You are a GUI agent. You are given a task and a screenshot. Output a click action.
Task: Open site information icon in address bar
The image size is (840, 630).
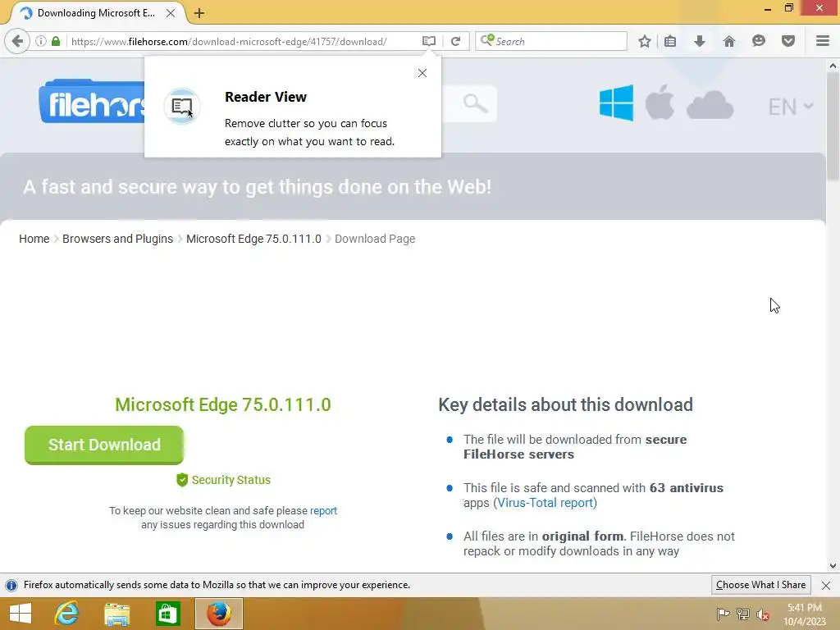(41, 41)
